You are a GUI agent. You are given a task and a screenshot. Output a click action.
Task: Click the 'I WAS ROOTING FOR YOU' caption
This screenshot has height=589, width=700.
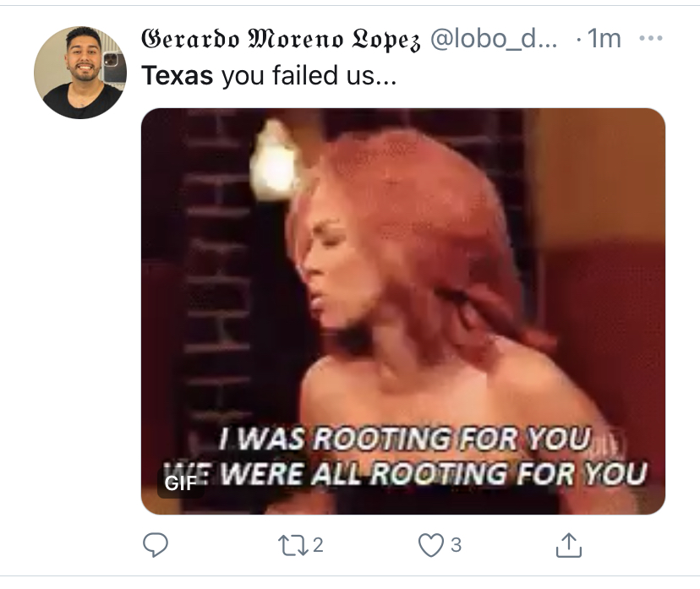[x=404, y=439]
